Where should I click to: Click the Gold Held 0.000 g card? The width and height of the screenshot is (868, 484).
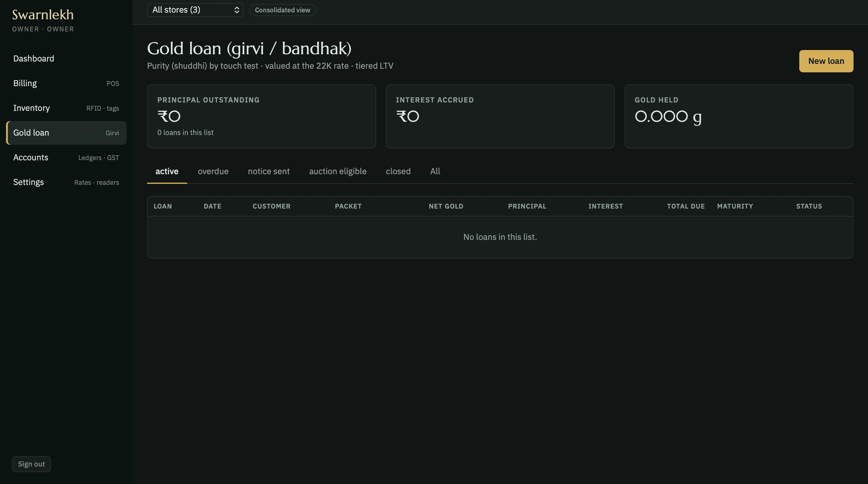pyautogui.click(x=739, y=116)
